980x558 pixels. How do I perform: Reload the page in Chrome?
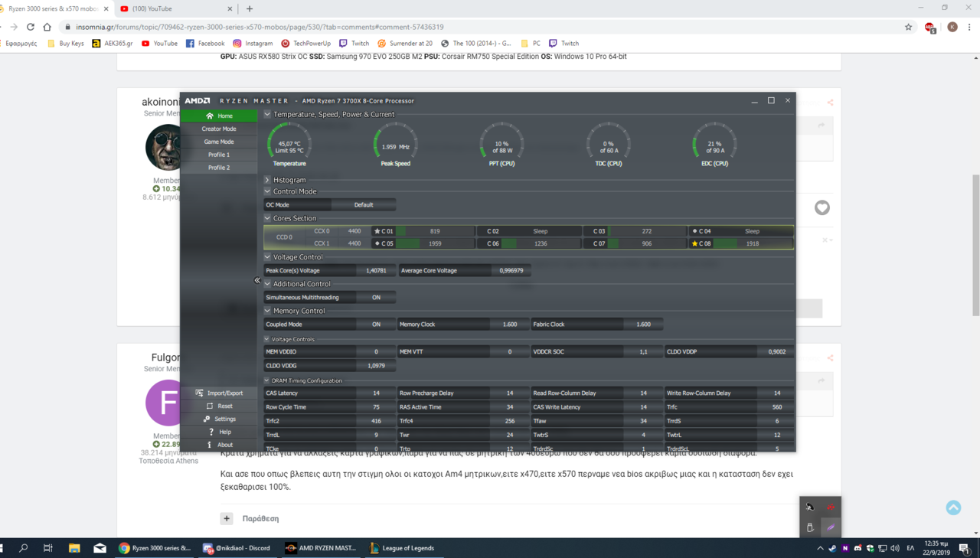31,27
